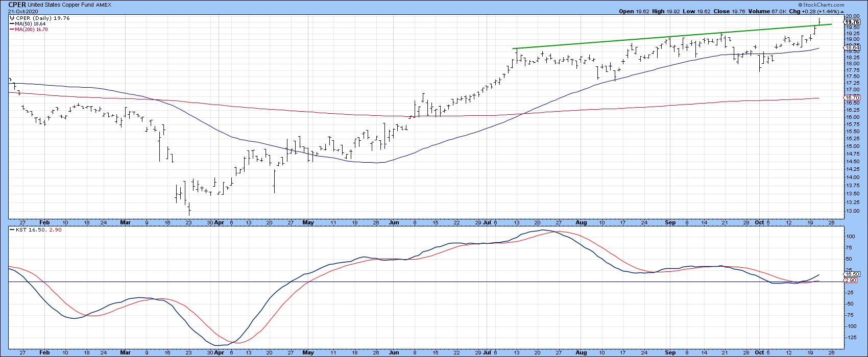Click the red MA(200) legend line marker
868x357 pixels.
[x=12, y=30]
